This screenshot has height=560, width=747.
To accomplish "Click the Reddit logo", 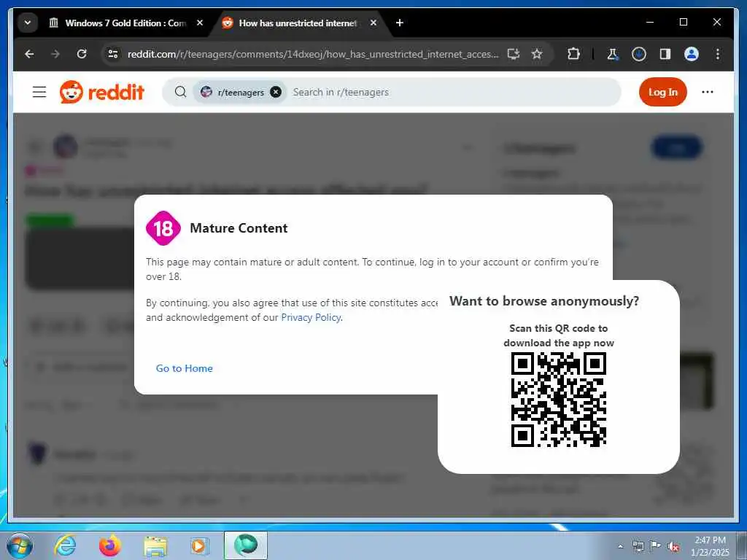I will coord(102,92).
